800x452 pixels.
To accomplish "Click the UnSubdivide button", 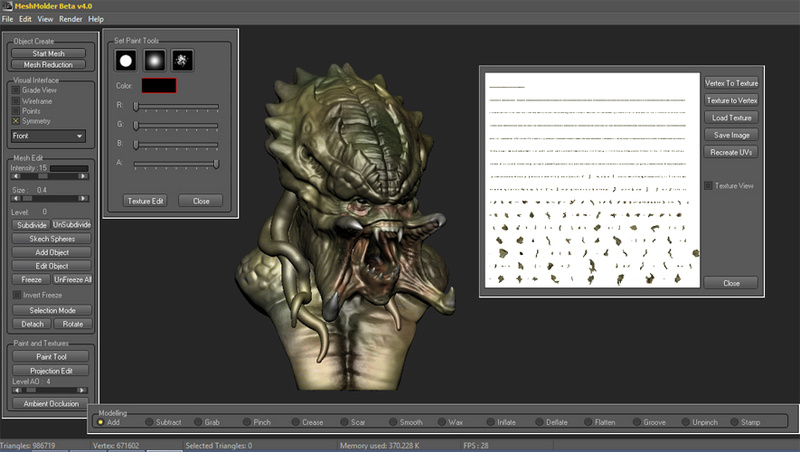I will (x=72, y=225).
